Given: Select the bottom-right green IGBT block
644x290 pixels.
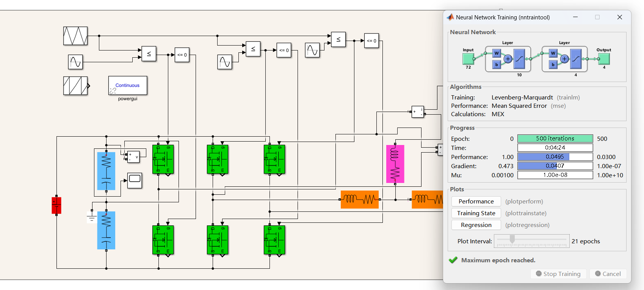Looking at the screenshot, I should [x=274, y=240].
